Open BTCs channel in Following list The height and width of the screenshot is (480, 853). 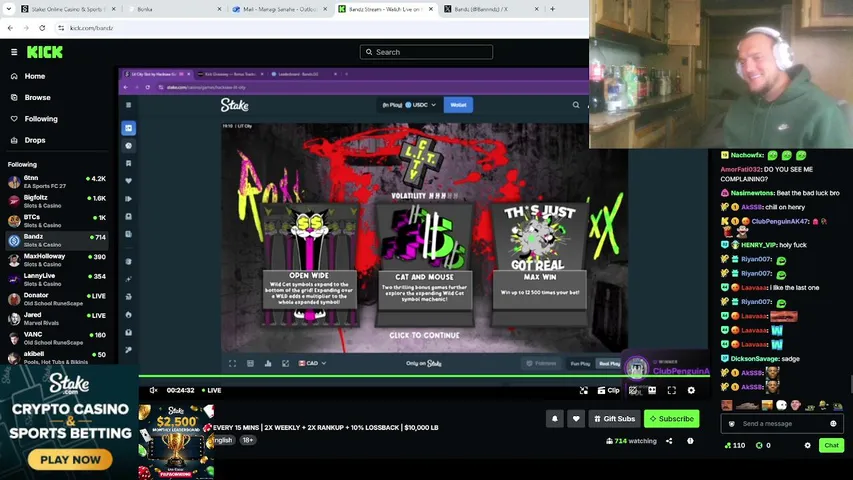(x=57, y=221)
